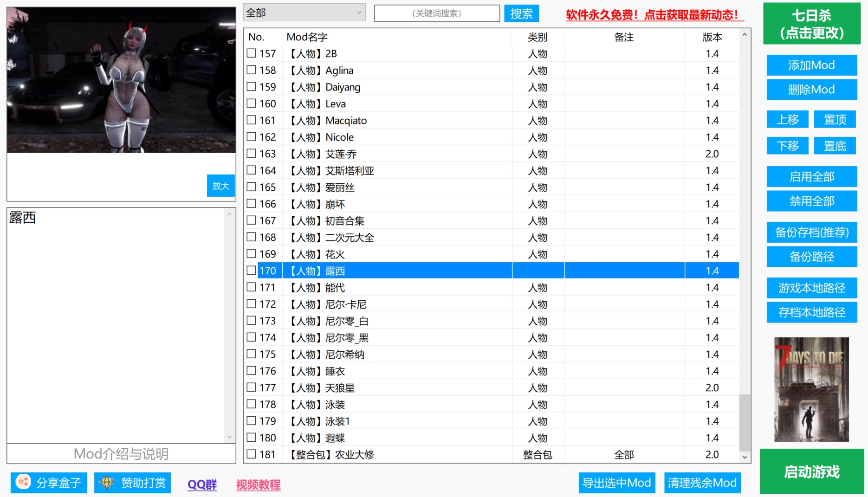Click the 上移 move up button

788,120
